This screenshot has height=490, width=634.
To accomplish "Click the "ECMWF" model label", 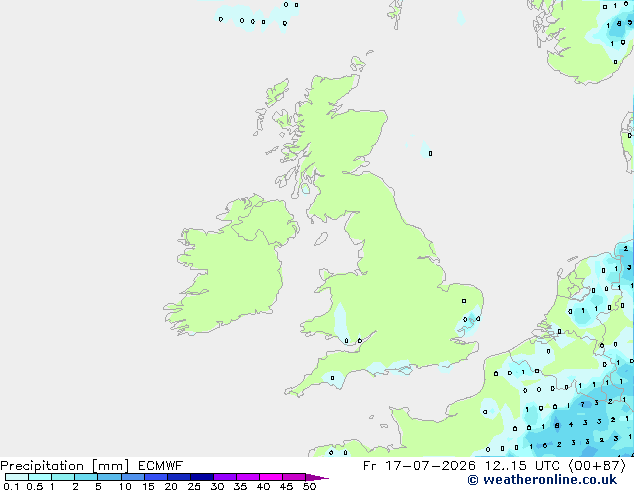I will [x=161, y=466].
